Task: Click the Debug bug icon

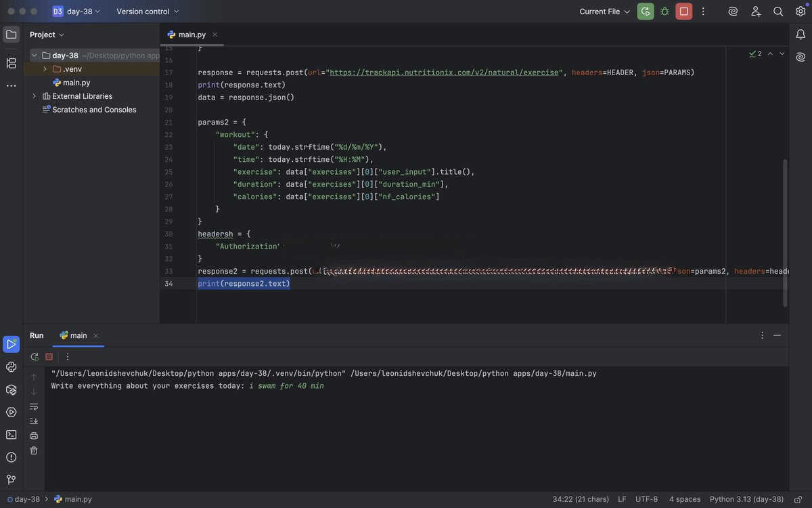Action: pyautogui.click(x=664, y=12)
